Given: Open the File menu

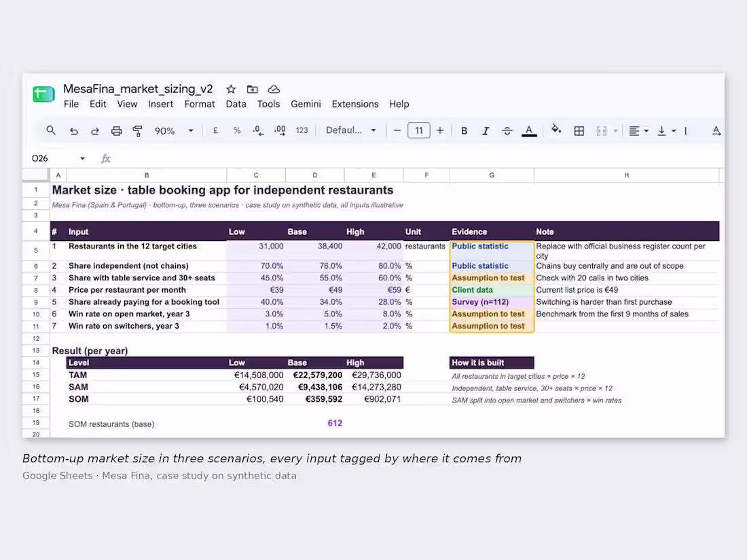Looking at the screenshot, I should (71, 104).
